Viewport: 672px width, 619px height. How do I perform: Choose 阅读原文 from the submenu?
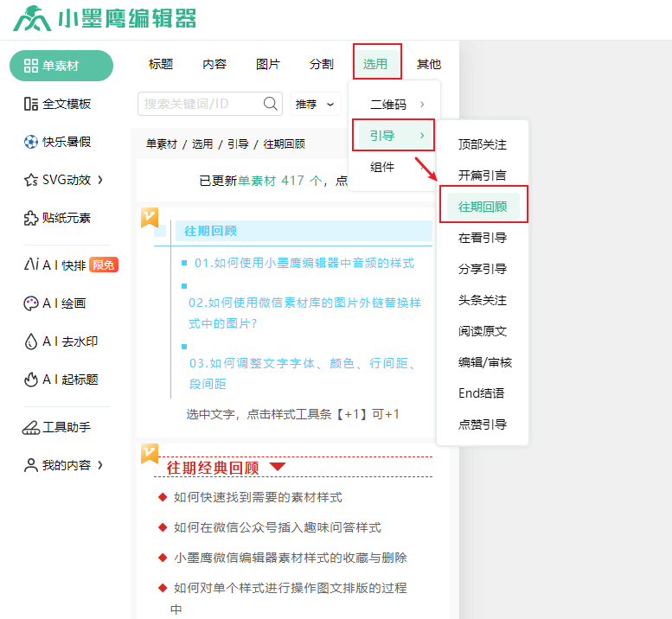[483, 331]
